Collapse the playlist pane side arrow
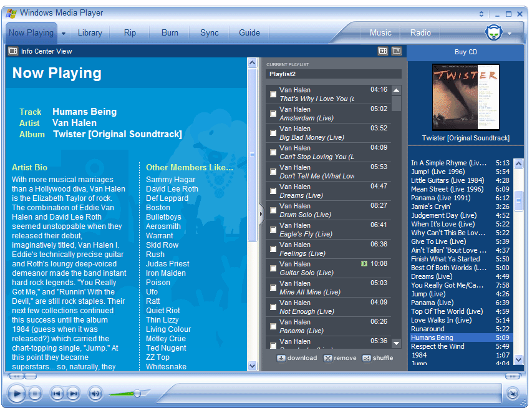Screen dimensions: 532x413 [x=261, y=214]
